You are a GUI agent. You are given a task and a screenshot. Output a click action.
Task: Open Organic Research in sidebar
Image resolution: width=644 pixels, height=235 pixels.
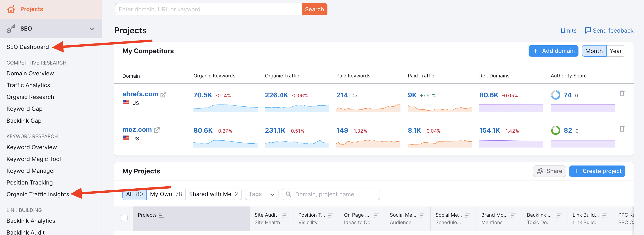[x=30, y=97]
